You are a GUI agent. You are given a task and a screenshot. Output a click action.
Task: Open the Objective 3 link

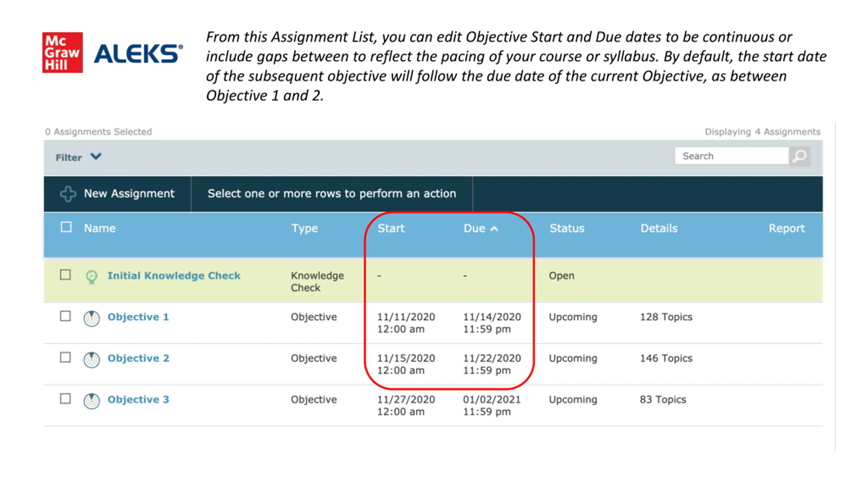138,400
